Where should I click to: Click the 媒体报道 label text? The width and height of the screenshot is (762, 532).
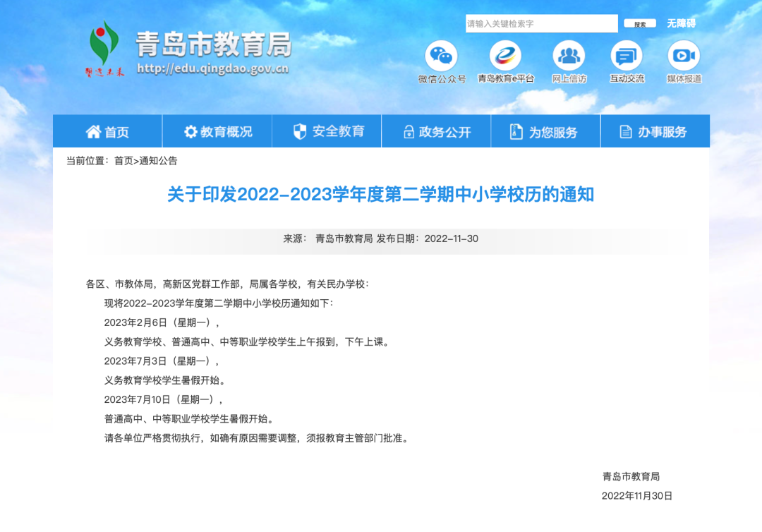(684, 79)
